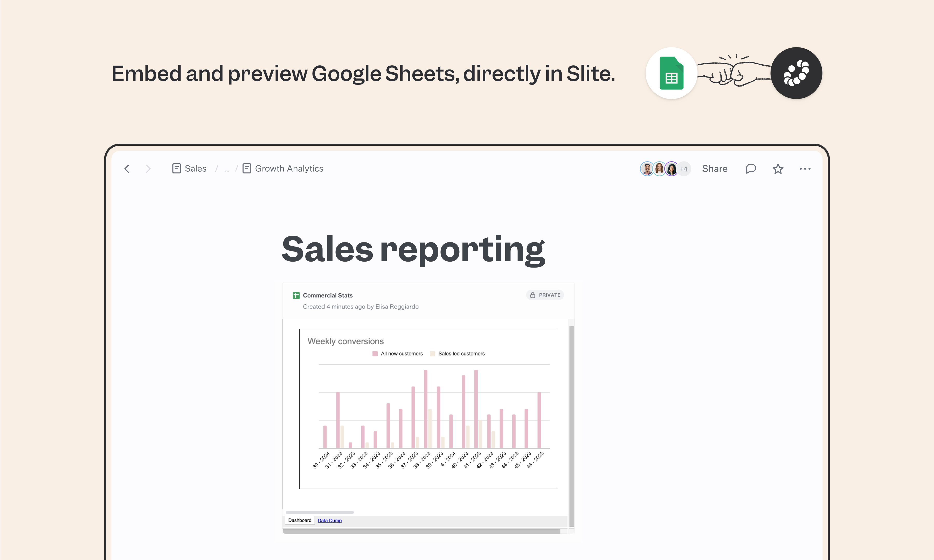The image size is (934, 560).
Task: Star the Sales reporting document
Action: click(x=778, y=169)
